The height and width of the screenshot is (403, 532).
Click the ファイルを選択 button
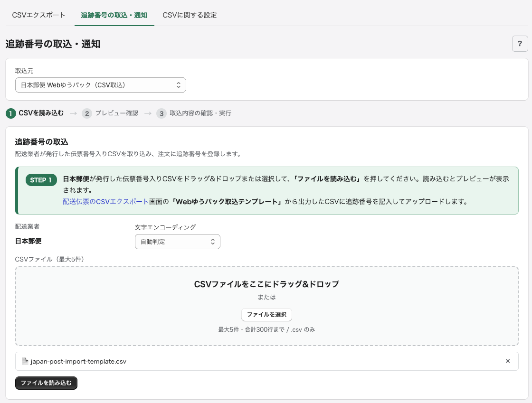pyautogui.click(x=266, y=315)
